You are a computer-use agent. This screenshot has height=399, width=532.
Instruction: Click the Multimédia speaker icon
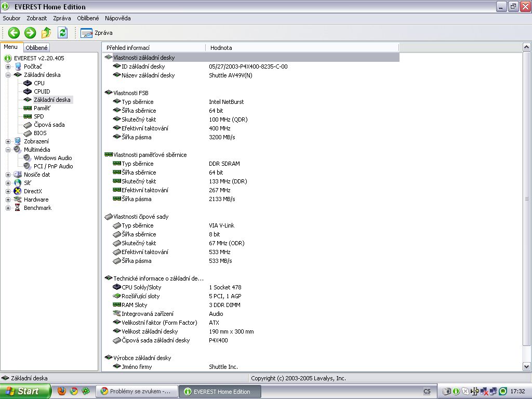[x=18, y=150]
